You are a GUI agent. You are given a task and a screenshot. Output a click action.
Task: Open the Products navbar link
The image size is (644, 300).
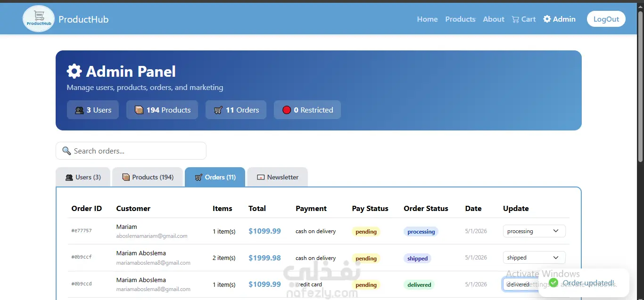pos(460,19)
